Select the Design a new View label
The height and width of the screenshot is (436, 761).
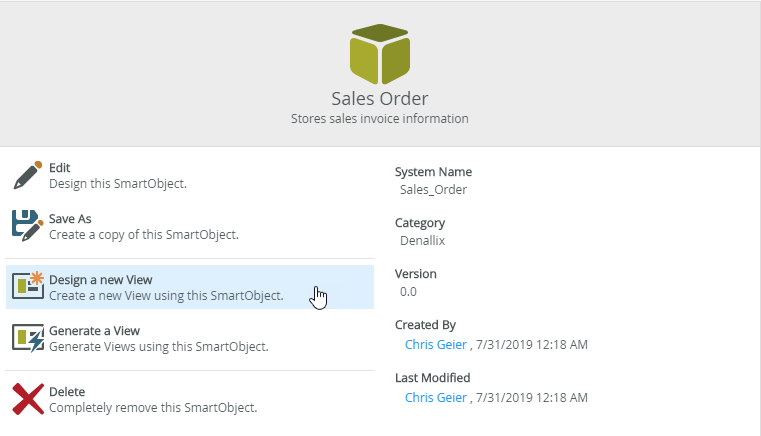click(x=101, y=280)
